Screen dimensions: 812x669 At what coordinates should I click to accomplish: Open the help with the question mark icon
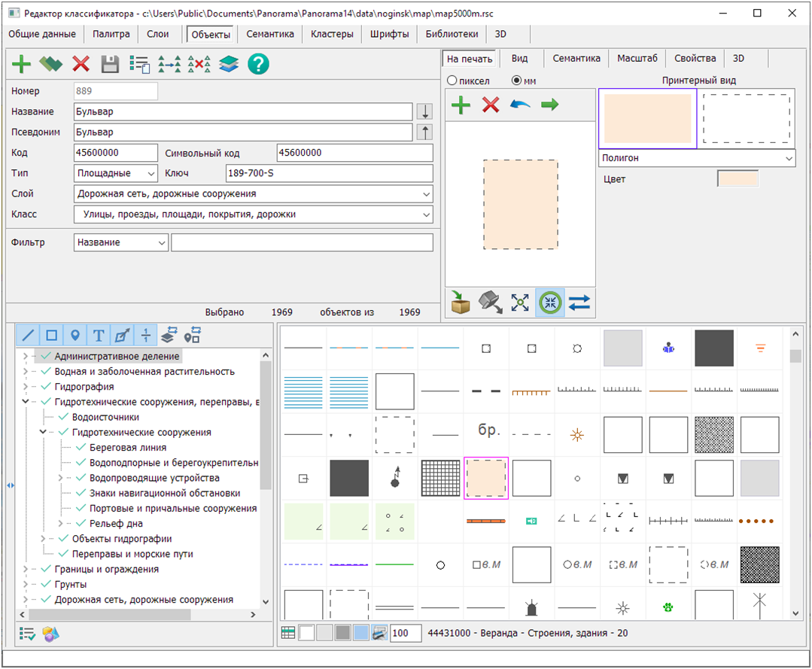coord(258,64)
